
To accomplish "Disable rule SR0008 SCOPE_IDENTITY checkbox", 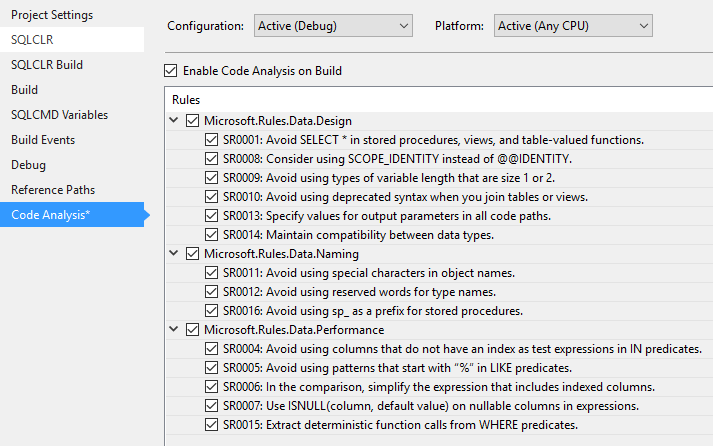I will 211,159.
